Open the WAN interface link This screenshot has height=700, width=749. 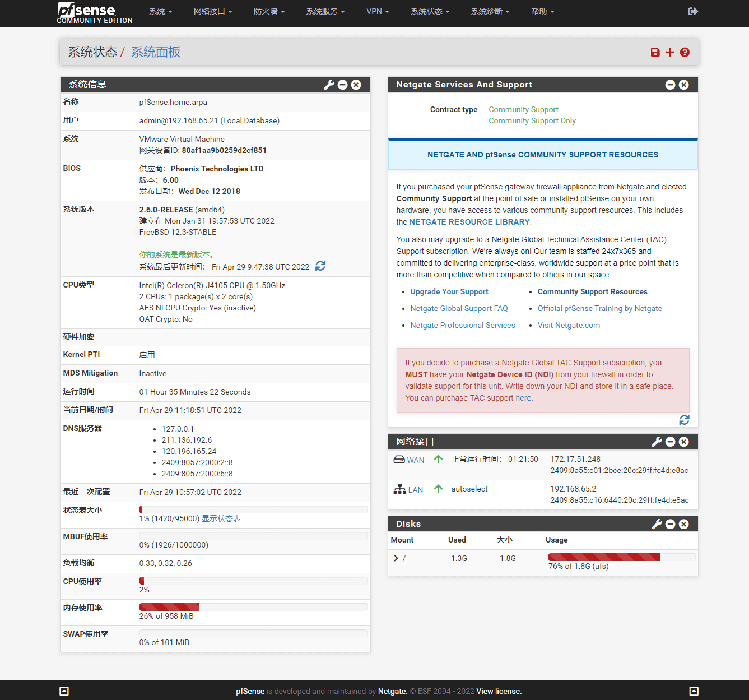(416, 460)
